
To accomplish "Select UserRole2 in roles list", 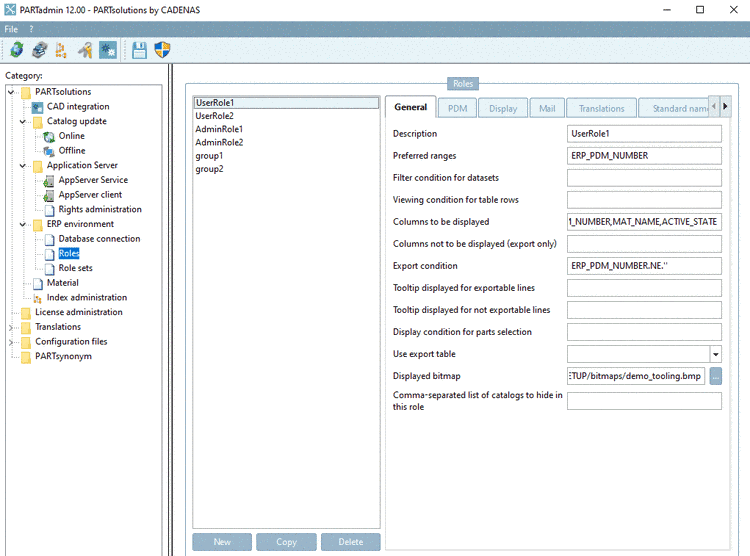I will [286, 116].
